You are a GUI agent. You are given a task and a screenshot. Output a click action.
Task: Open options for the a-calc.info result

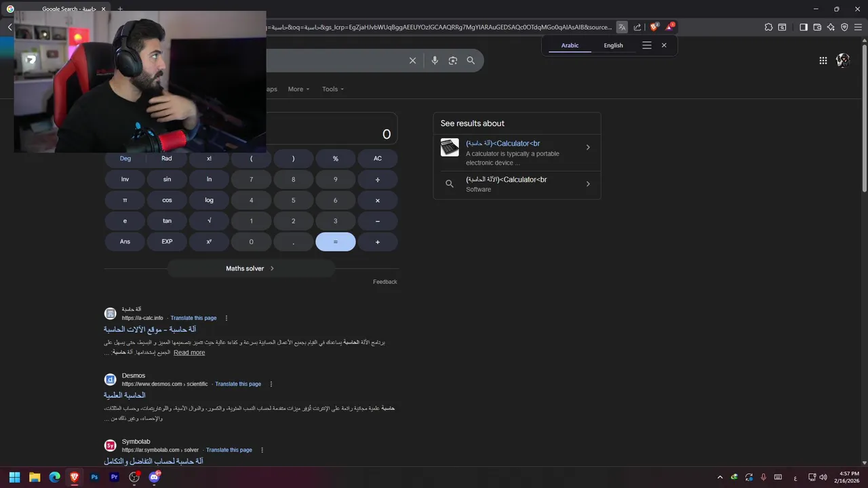click(x=226, y=318)
